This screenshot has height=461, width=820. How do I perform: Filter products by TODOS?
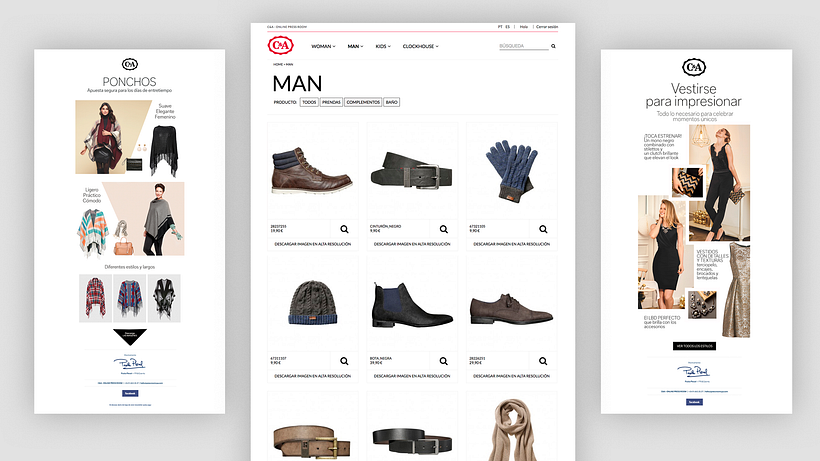(309, 102)
